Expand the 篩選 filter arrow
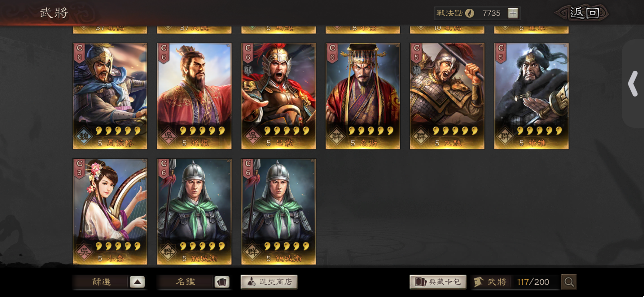This screenshot has width=644, height=297. [x=137, y=282]
